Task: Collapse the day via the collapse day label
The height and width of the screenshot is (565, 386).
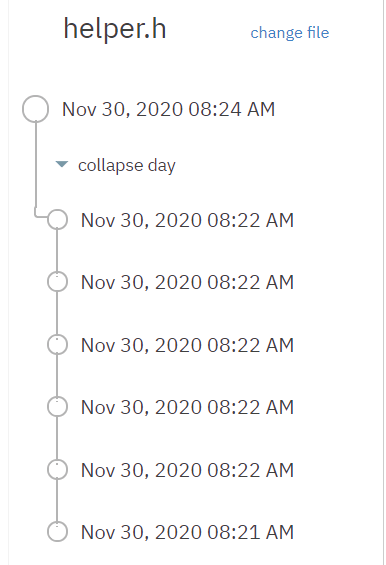Action: click(127, 165)
